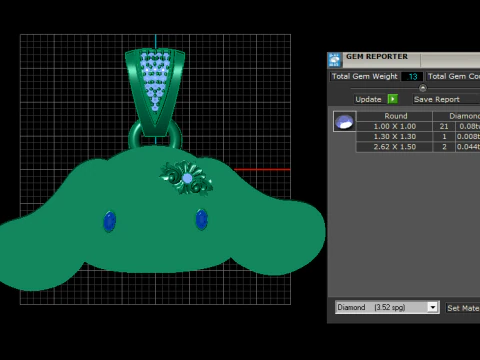This screenshot has width=480, height=360.
Task: Click the Set Material button
Action: 463,308
